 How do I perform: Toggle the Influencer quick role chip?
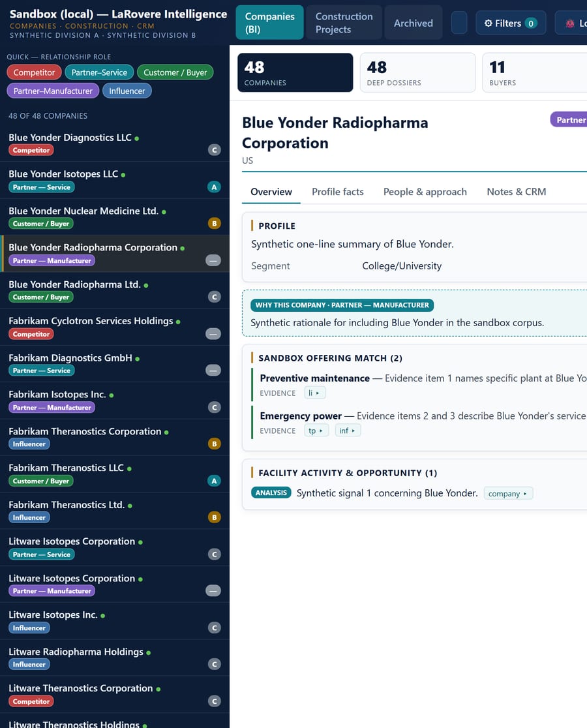pos(127,91)
